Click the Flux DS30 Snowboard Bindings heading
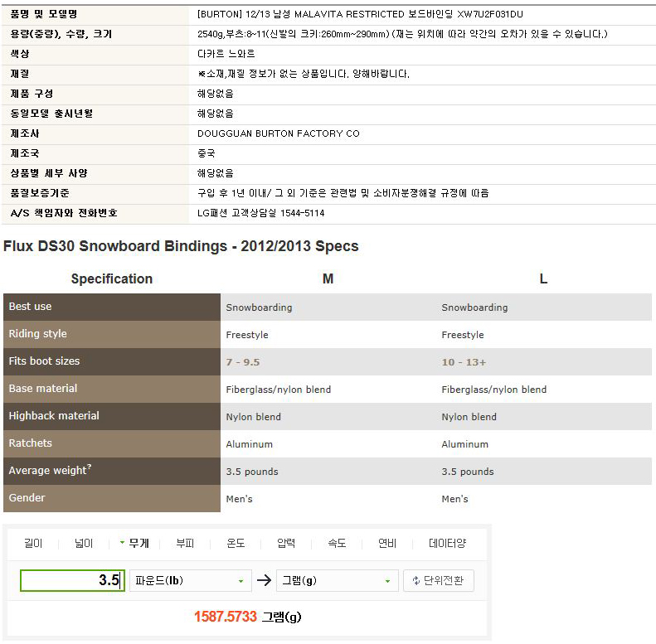Image resolution: width=656 pixels, height=644 pixels. coord(181,246)
